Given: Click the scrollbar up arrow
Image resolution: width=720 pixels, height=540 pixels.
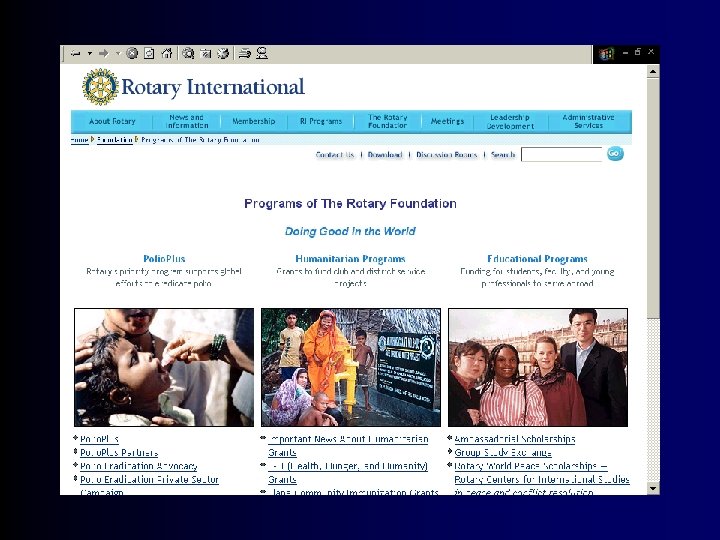Looking at the screenshot, I should (653, 71).
